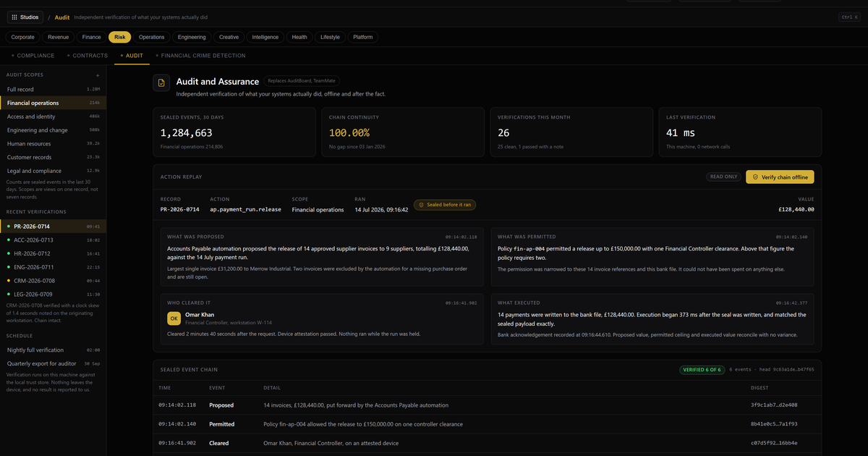The width and height of the screenshot is (868, 456).
Task: Click the ap.payment_run.release action value
Action: click(244, 210)
